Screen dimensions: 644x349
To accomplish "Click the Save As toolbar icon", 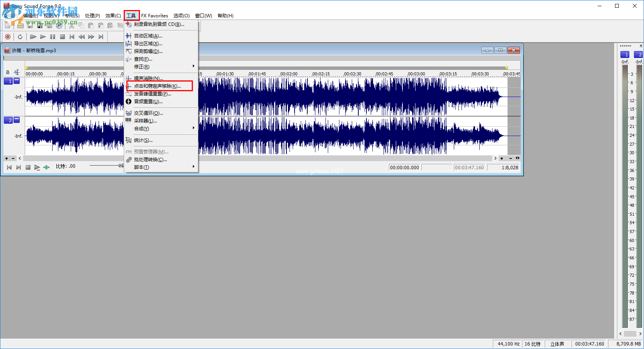I will 39,26.
